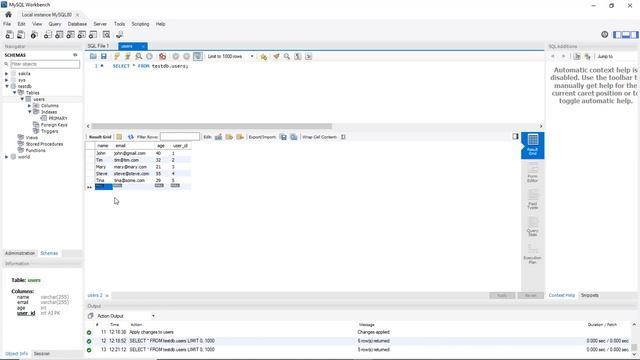Click the Filter objects search field
This screenshot has height=360, width=640.
point(45,64)
